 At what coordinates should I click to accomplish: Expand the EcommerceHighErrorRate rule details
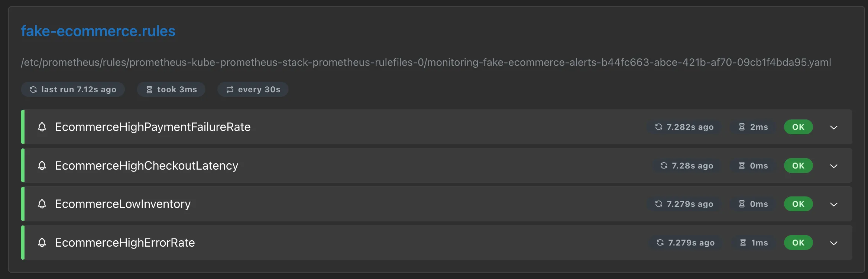tap(834, 243)
